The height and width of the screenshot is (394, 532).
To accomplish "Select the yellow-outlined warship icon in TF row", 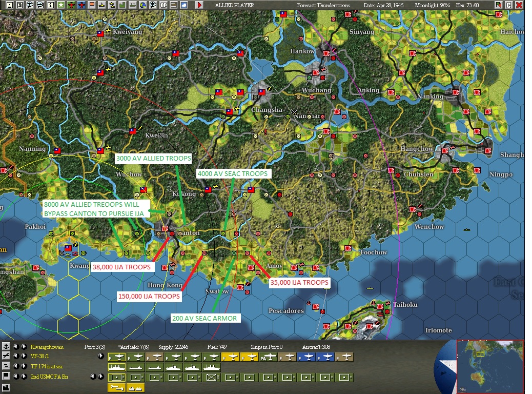I will click(117, 367).
